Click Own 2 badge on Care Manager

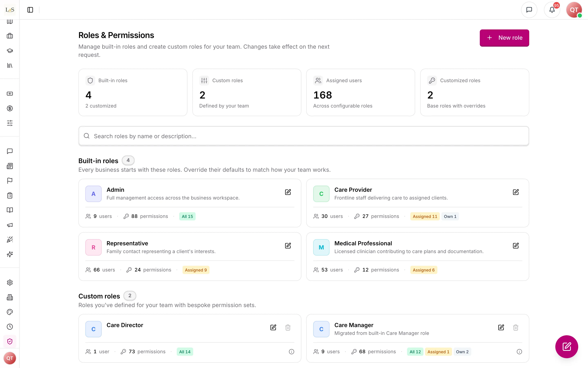462,352
